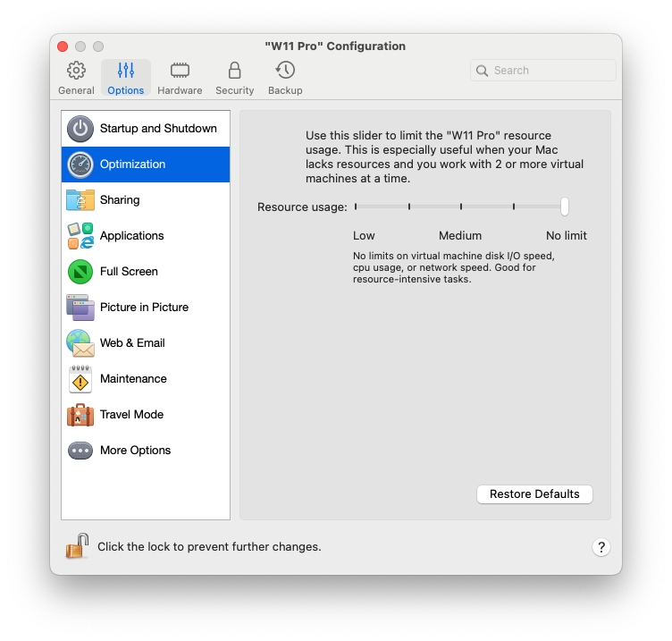The width and height of the screenshot is (672, 641).
Task: Select the Optimization item in sidebar
Action: coord(146,164)
